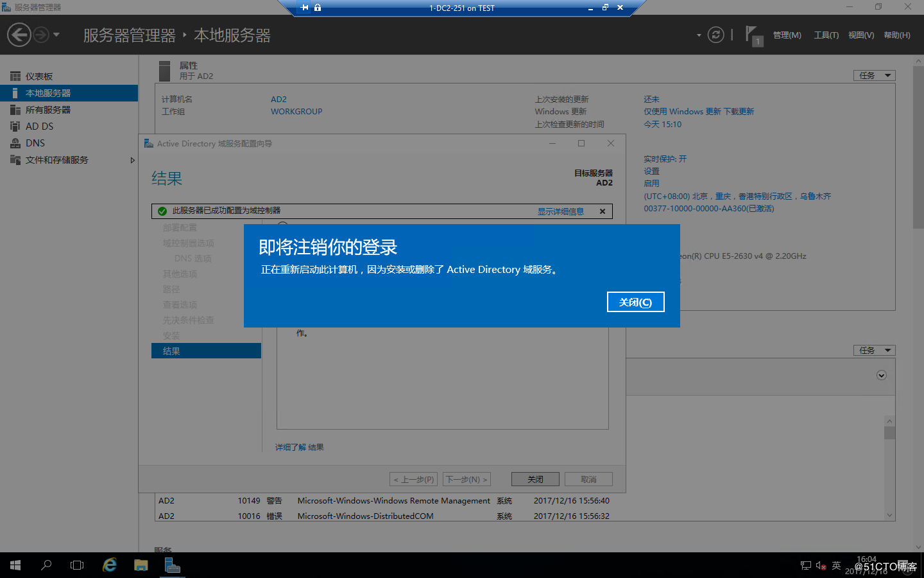
Task: Click the 所有服务器 sidebar icon
Action: (15, 110)
